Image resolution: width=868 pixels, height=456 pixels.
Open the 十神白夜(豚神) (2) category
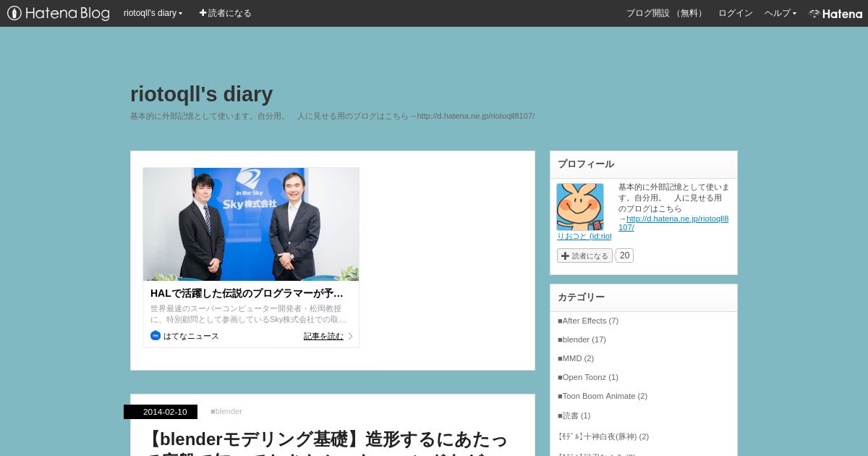[x=603, y=436]
